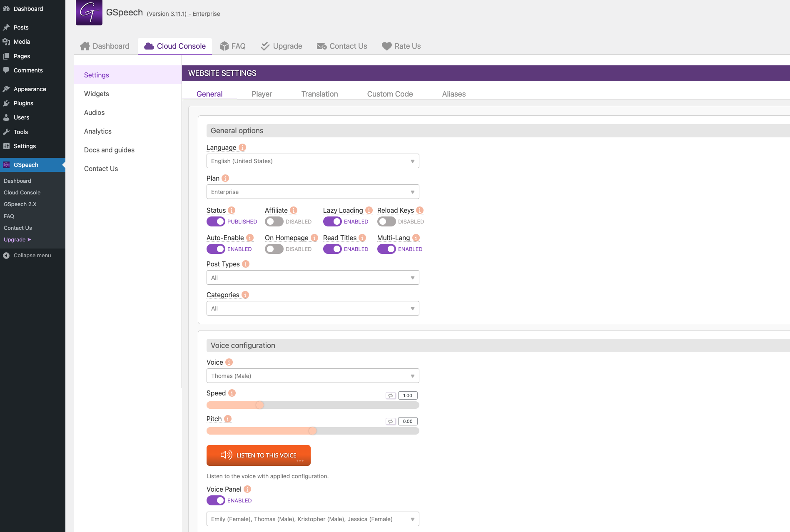The image size is (790, 532).
Task: Click the Voice Panel info icon
Action: [247, 489]
